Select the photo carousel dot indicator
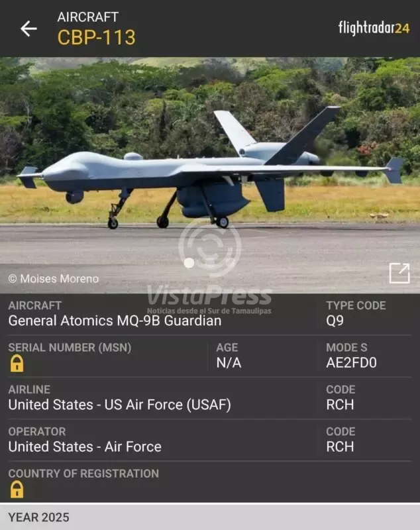 point(189,263)
